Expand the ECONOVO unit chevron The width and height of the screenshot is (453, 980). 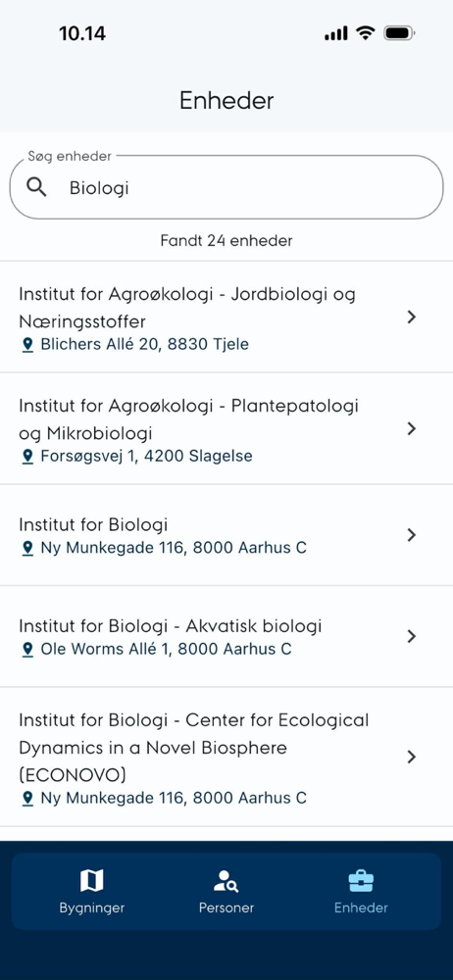411,757
